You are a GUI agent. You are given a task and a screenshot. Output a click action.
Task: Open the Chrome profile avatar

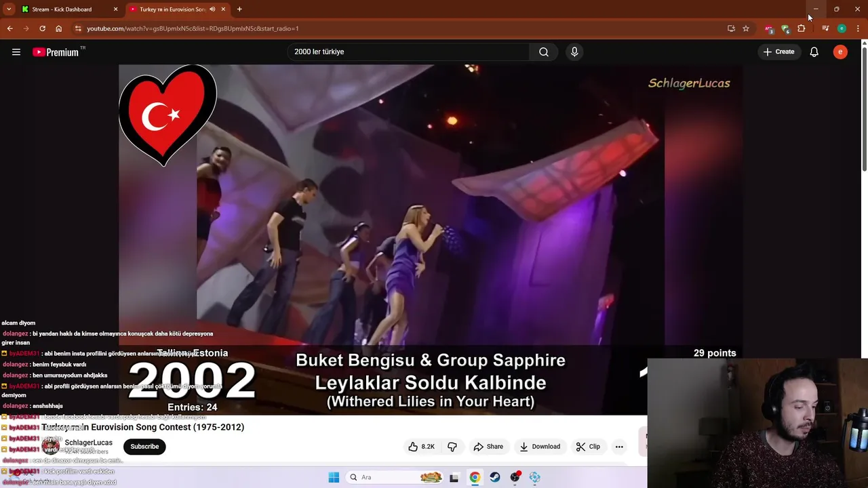[842, 28]
